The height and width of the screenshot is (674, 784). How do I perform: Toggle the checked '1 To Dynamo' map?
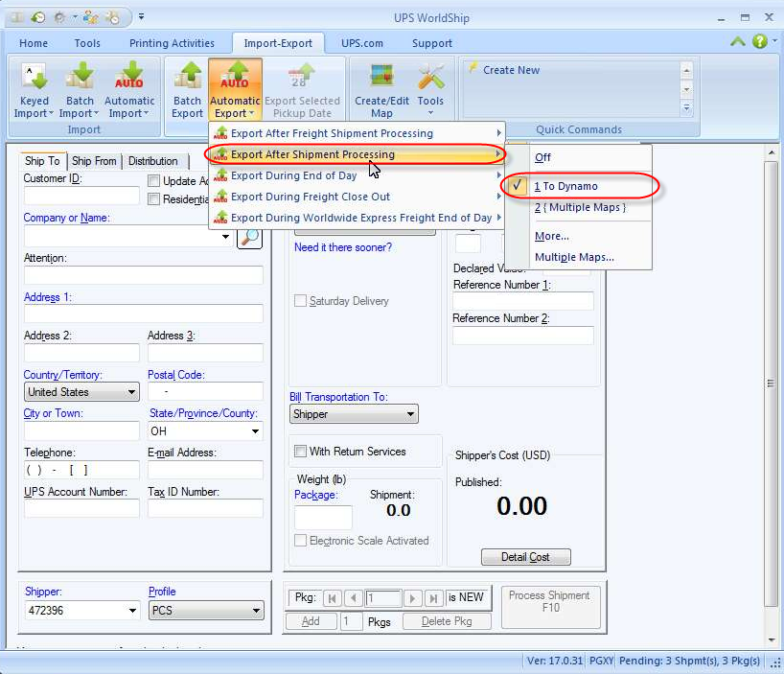(x=579, y=187)
